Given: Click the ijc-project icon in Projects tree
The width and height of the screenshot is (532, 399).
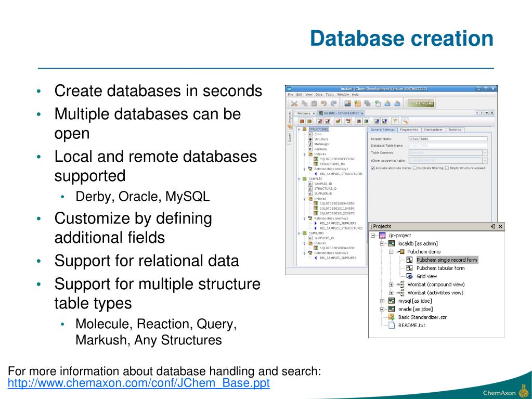Looking at the screenshot, I should pos(382,236).
